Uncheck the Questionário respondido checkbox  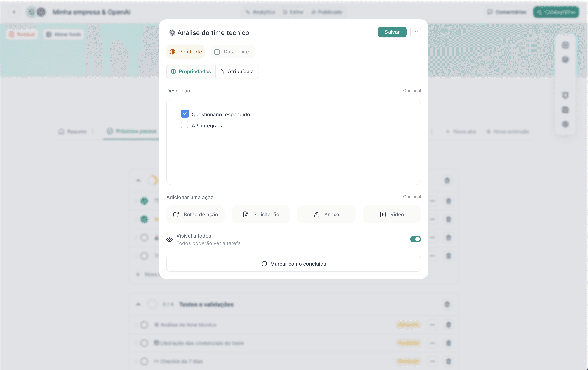185,114
